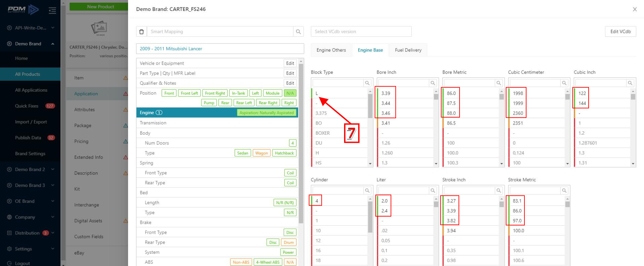Select the 2.4 value in Liter

click(x=405, y=211)
